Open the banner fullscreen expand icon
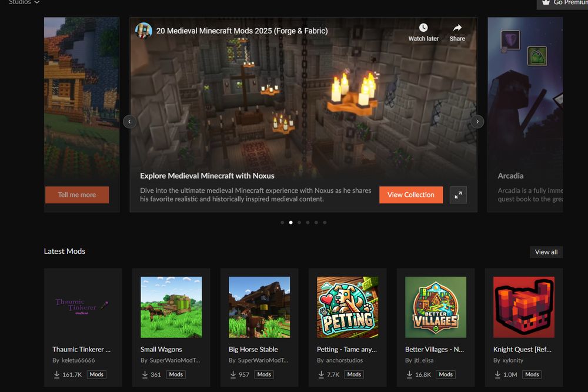Screen dimensions: 588x392 458,195
